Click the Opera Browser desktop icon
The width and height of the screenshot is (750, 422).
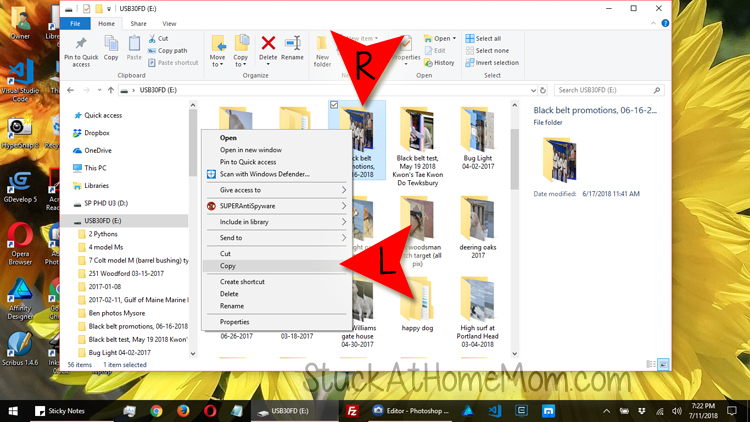(x=20, y=244)
